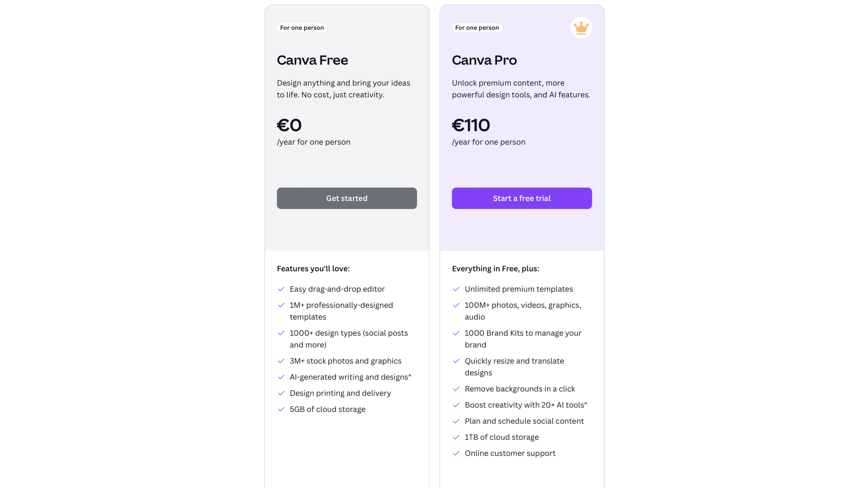Click the For one person badge on Canva Pro
This screenshot has height=488, width=868.
click(477, 28)
